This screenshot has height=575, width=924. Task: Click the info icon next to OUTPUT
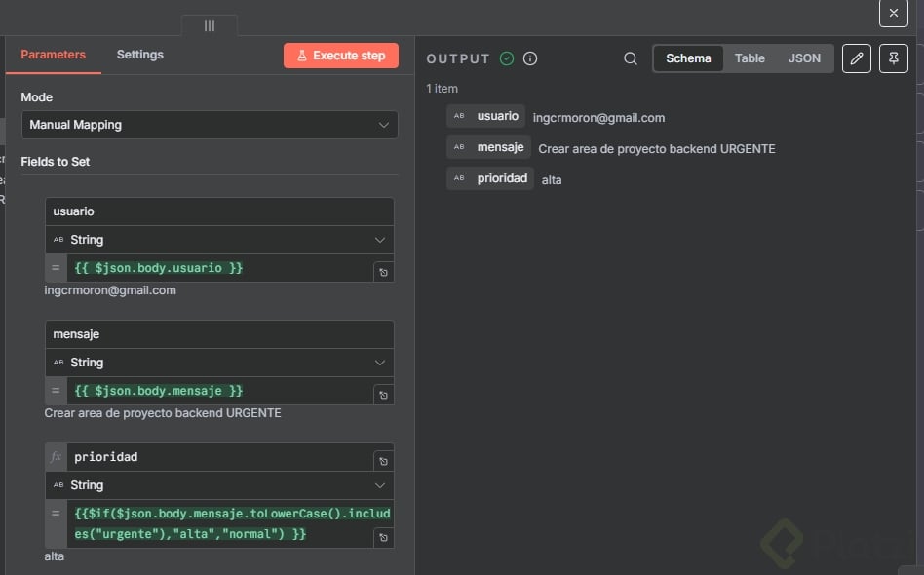530,58
